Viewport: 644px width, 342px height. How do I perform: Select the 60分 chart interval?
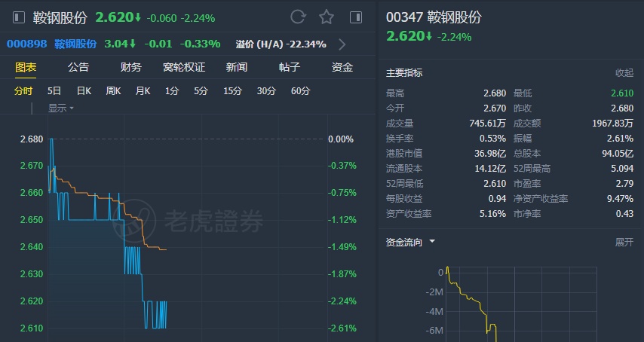coord(300,91)
